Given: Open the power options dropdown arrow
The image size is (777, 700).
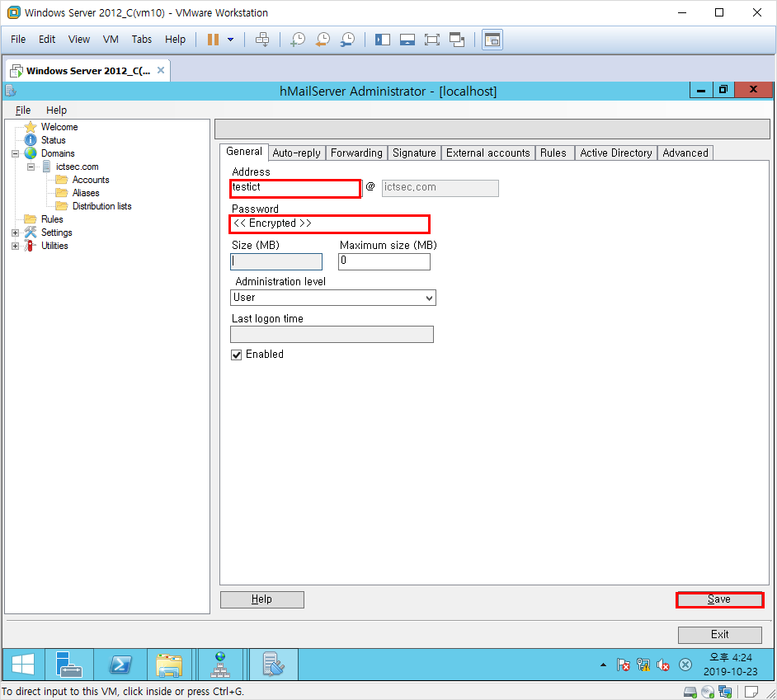Looking at the screenshot, I should (x=230, y=40).
